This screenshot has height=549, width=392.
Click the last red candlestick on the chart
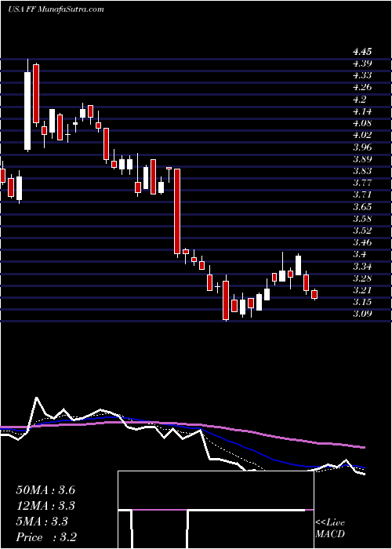314,294
